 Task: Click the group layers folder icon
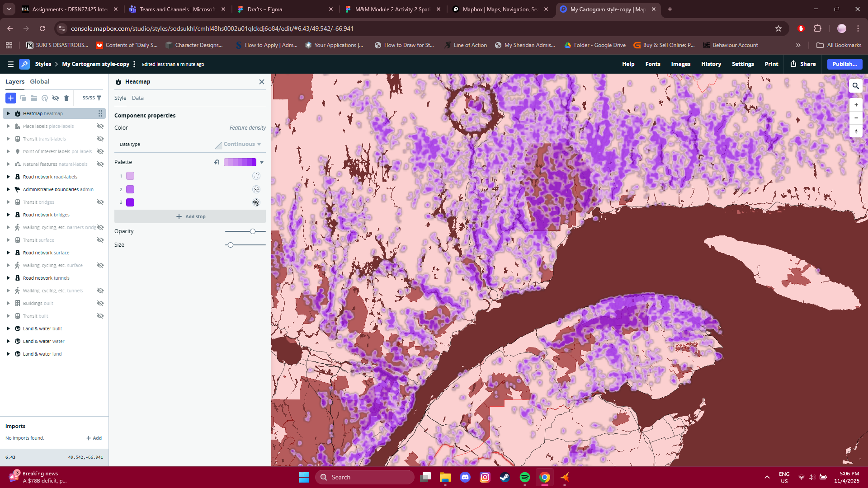pos(34,98)
